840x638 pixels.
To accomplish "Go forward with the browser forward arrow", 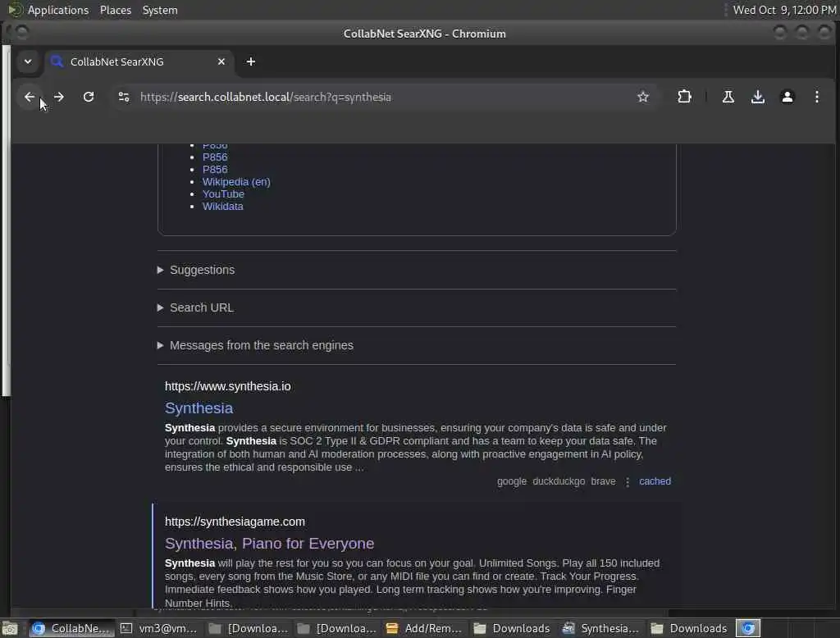I will pyautogui.click(x=59, y=97).
